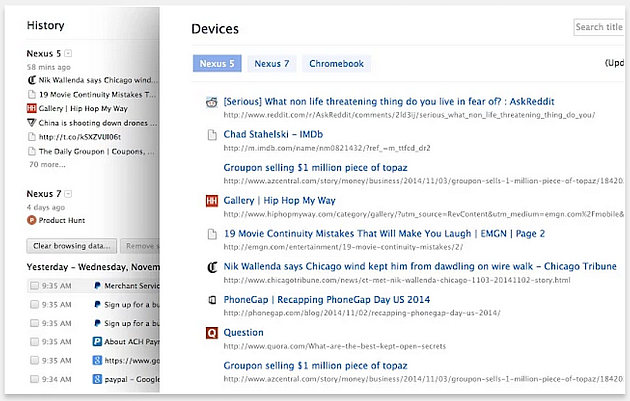
Task: Collapse the Nexus 5 section in History
Action: 69,52
